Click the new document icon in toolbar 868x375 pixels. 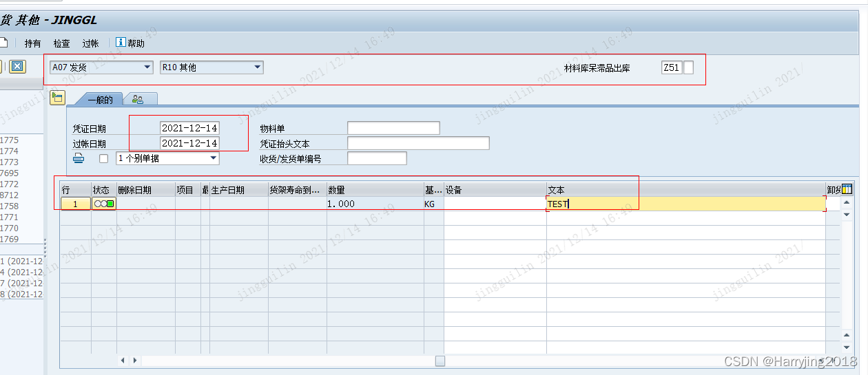pos(3,43)
